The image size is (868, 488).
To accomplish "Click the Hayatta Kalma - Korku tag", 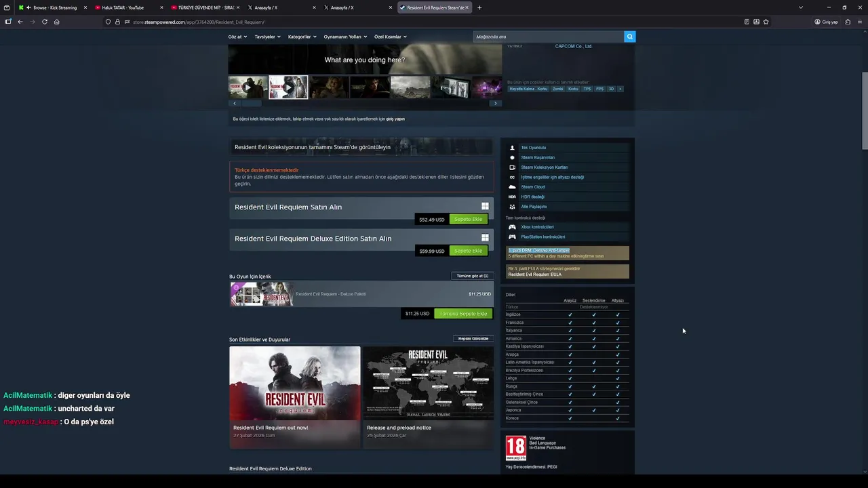I will pyautogui.click(x=528, y=89).
